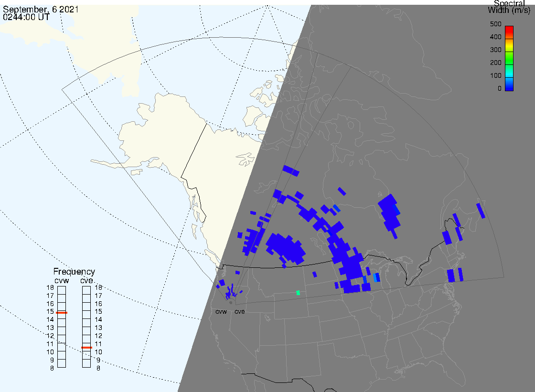Click the '500' color scale label
Image resolution: width=535 pixels, height=392 pixels.
point(495,24)
